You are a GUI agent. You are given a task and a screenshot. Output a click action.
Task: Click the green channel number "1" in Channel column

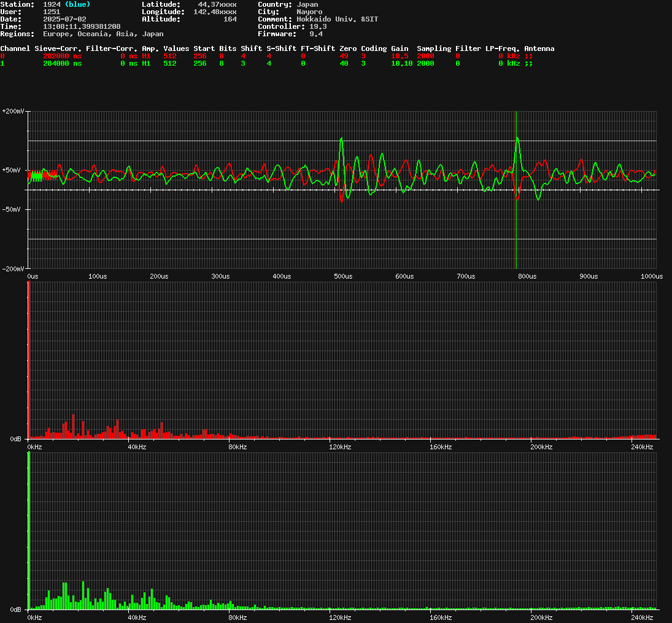click(2, 63)
